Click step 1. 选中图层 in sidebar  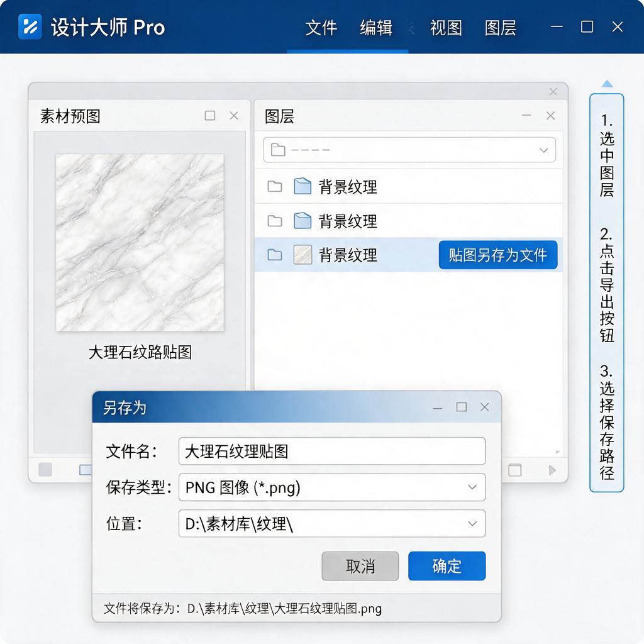click(607, 155)
